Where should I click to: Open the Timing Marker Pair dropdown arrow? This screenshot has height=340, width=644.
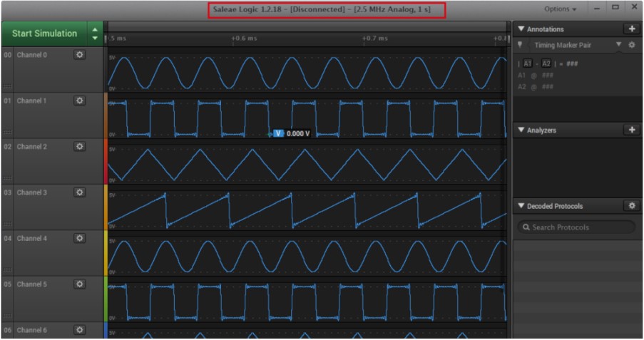coord(619,45)
